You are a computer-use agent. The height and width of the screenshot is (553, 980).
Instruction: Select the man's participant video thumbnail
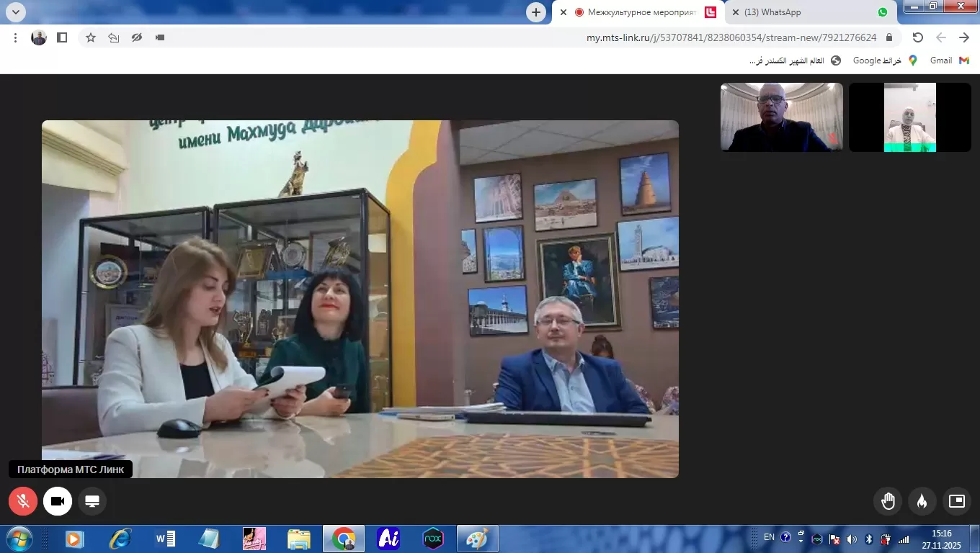click(781, 117)
